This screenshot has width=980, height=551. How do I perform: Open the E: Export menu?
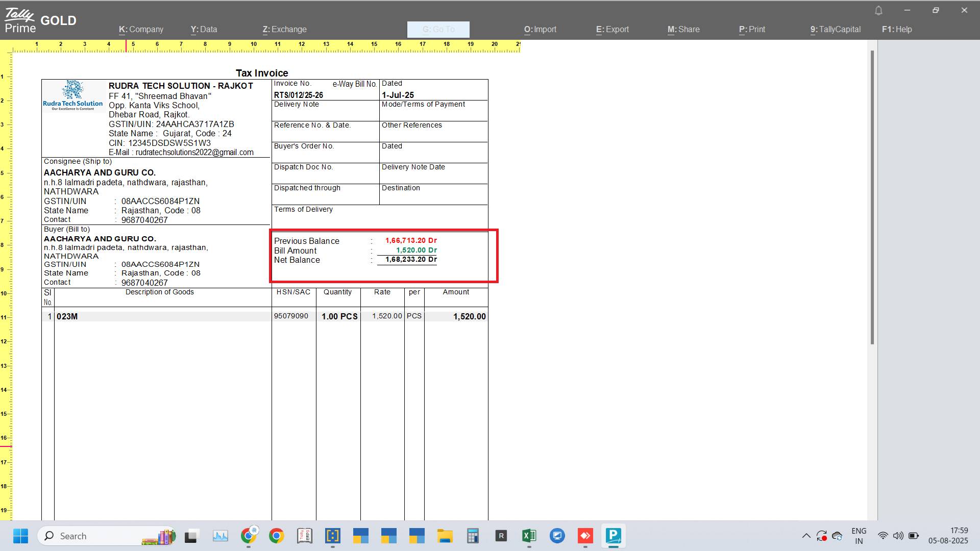coord(612,30)
